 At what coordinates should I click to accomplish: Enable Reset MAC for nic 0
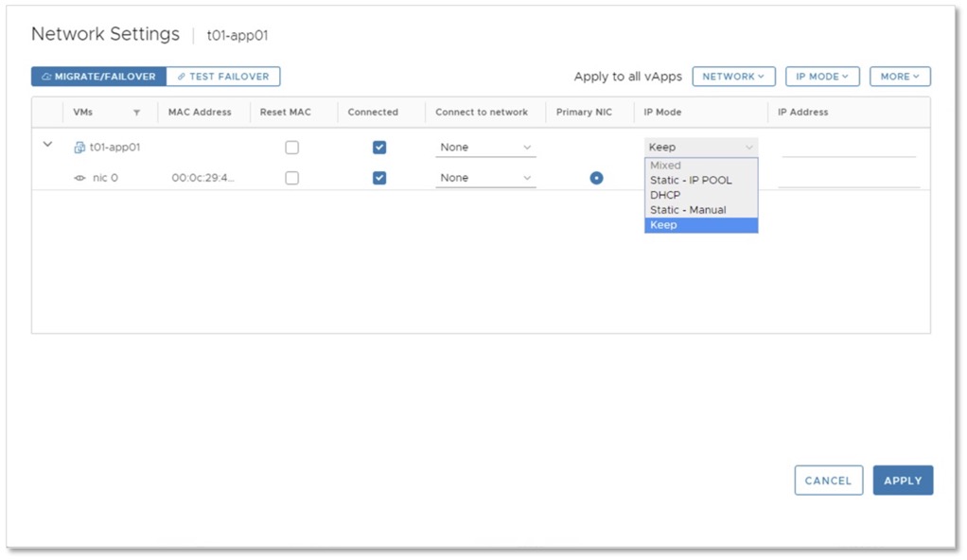click(x=291, y=178)
